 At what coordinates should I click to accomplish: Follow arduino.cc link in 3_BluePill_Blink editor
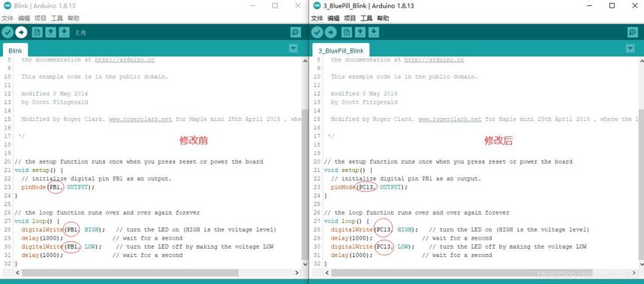pyautogui.click(x=434, y=59)
